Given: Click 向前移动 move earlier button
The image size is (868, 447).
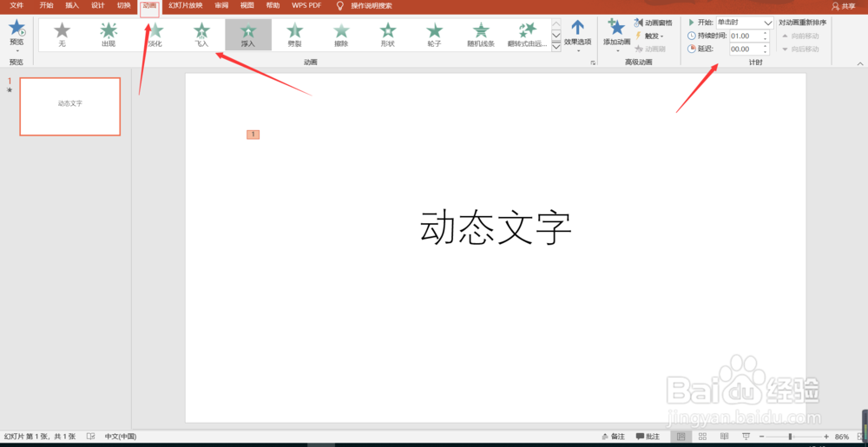Looking at the screenshot, I should point(800,36).
